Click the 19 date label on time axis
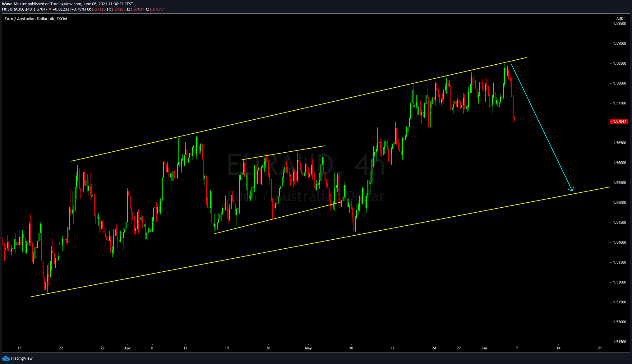 coord(227,348)
